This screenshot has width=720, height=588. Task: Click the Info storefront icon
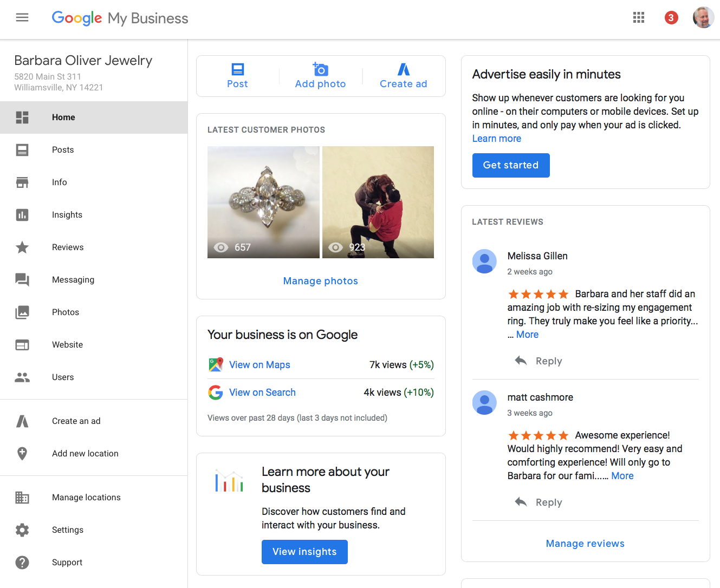tap(22, 182)
